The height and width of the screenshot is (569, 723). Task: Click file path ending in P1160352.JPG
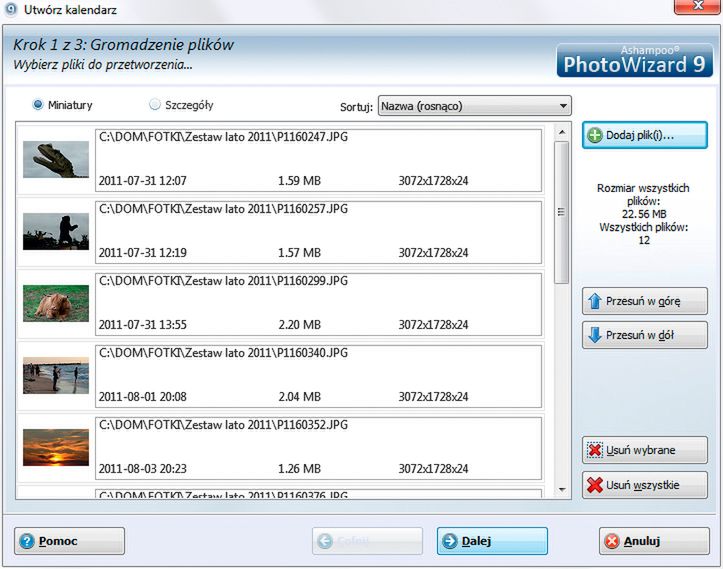coord(223,425)
